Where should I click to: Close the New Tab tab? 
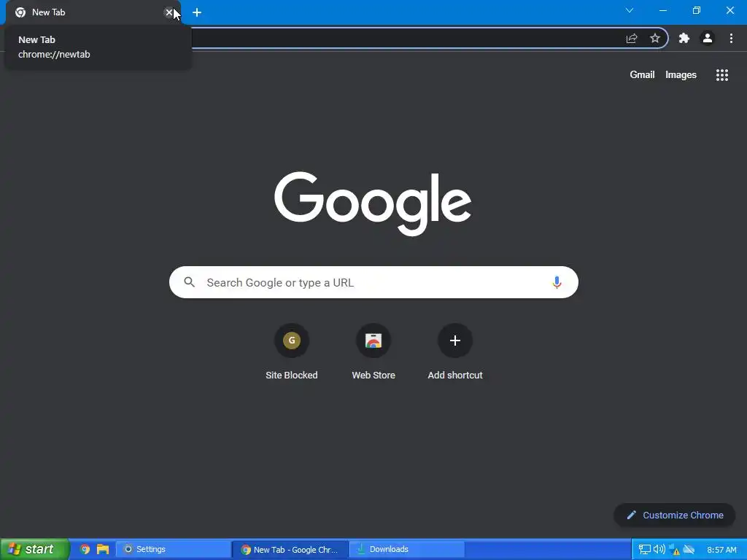[x=169, y=12]
